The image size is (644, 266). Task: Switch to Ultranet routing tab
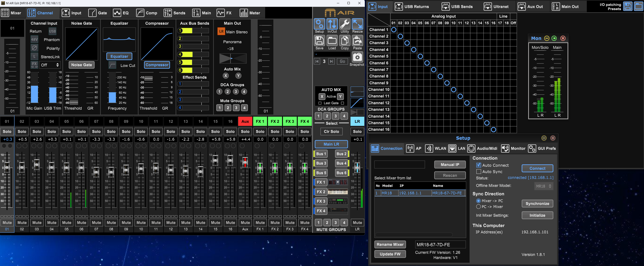point(496,7)
